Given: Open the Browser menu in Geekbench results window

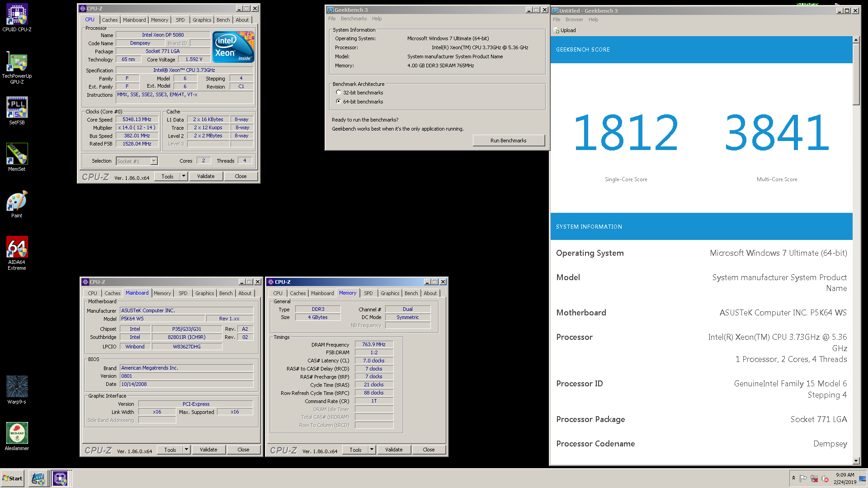Looking at the screenshot, I should [x=574, y=19].
